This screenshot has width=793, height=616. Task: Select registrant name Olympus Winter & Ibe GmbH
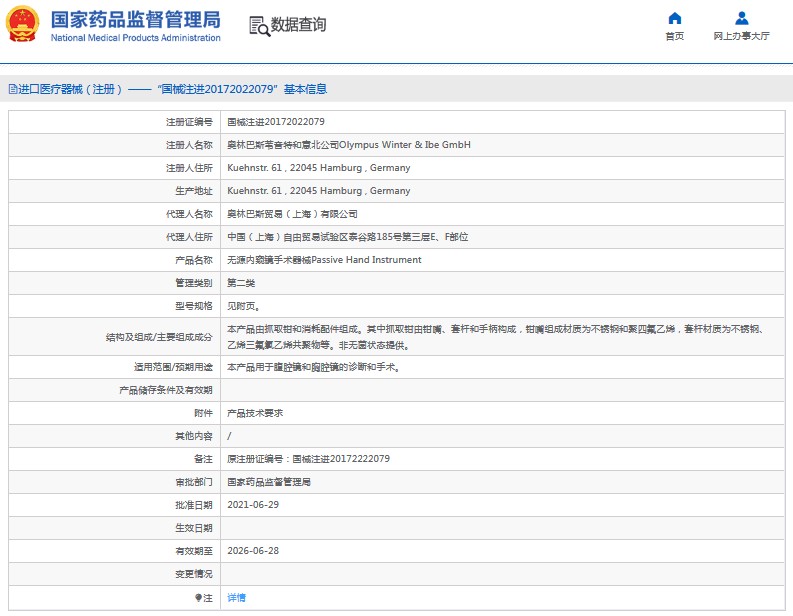405,145
